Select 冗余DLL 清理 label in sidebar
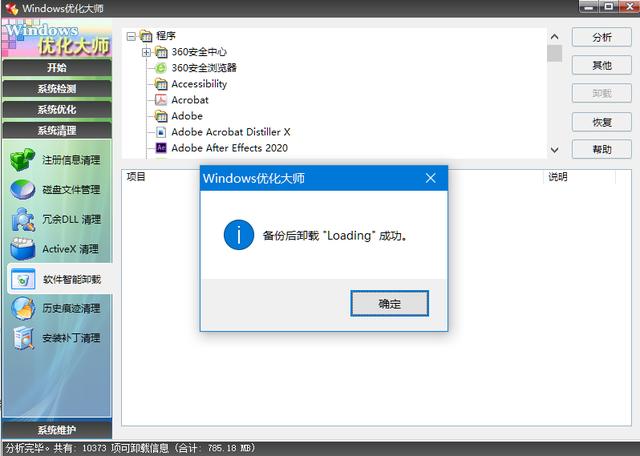Image resolution: width=640 pixels, height=456 pixels. tap(71, 219)
